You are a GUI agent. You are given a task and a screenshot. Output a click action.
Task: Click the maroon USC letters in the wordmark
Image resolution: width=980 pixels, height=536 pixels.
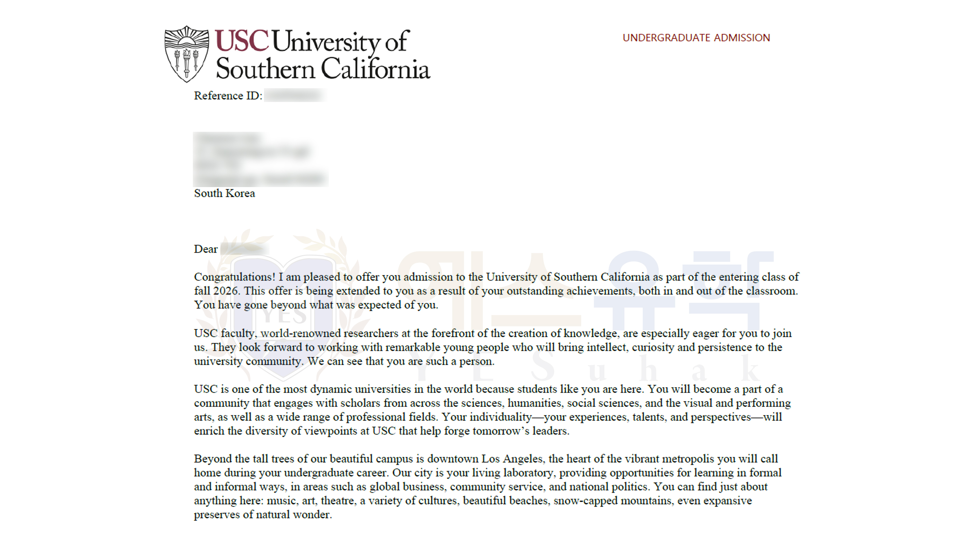pos(242,41)
